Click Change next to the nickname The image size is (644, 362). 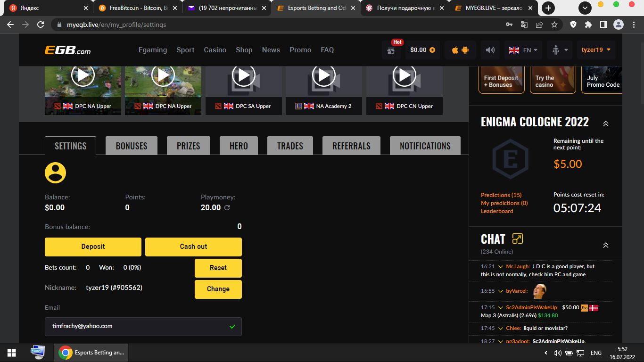[x=218, y=289]
